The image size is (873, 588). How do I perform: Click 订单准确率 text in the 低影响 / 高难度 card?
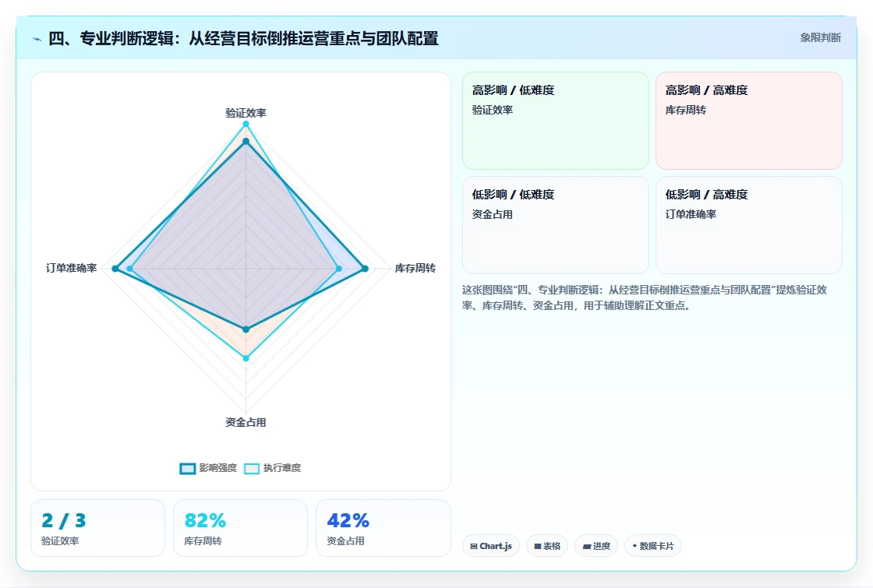click(x=691, y=214)
